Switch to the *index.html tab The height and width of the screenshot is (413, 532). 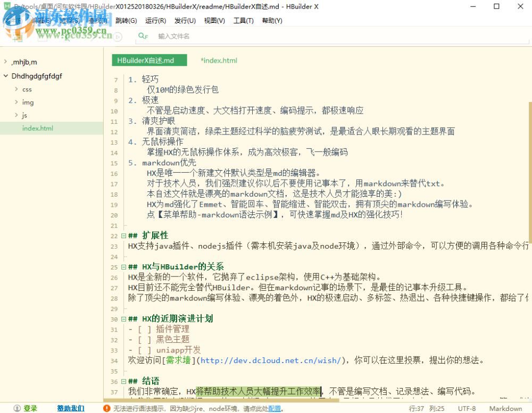click(219, 61)
